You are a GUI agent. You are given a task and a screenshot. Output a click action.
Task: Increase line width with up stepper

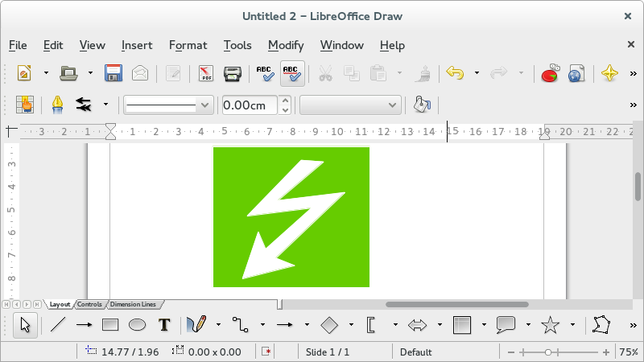[x=285, y=100]
